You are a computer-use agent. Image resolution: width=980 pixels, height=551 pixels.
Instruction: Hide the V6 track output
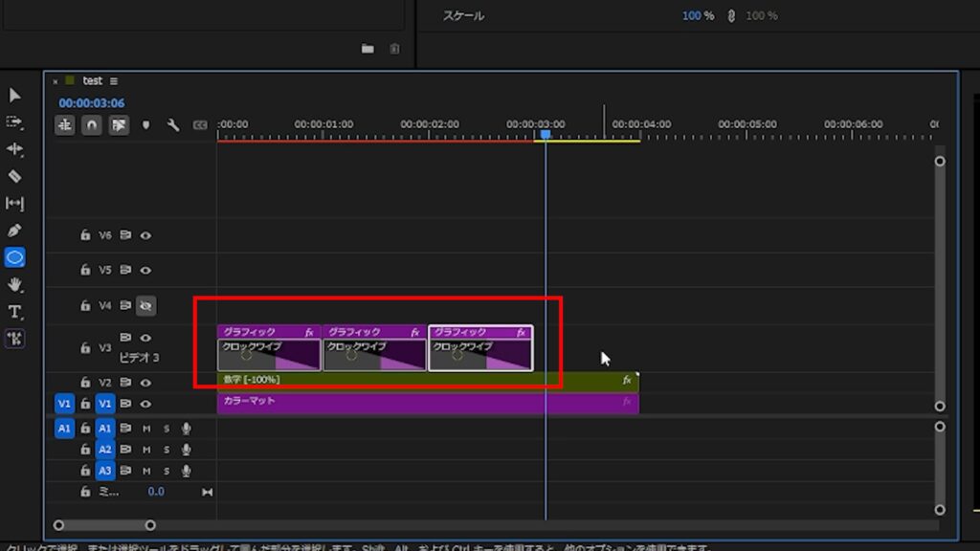pos(145,235)
